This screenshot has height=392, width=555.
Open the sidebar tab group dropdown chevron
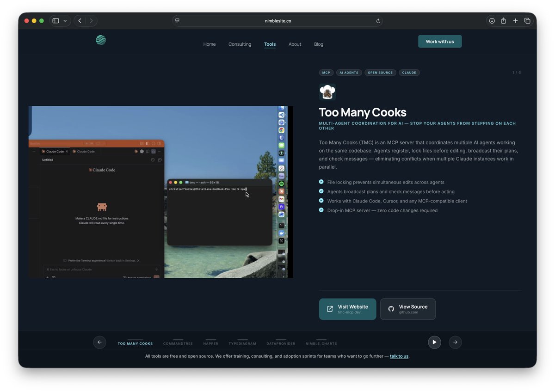65,21
